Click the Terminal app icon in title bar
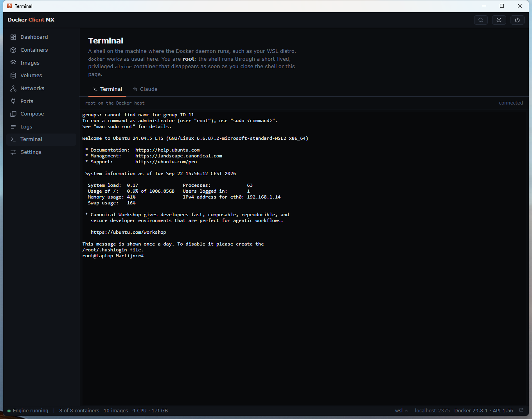This screenshot has height=419, width=532. [9, 6]
